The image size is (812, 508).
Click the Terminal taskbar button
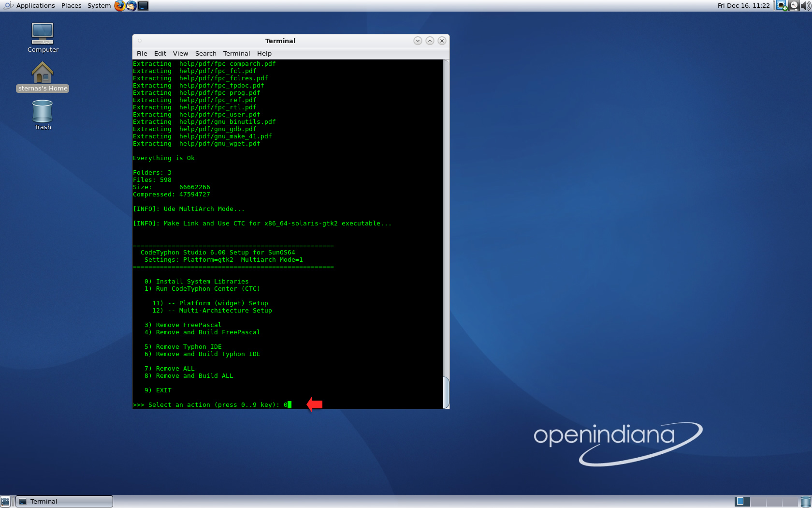(64, 502)
